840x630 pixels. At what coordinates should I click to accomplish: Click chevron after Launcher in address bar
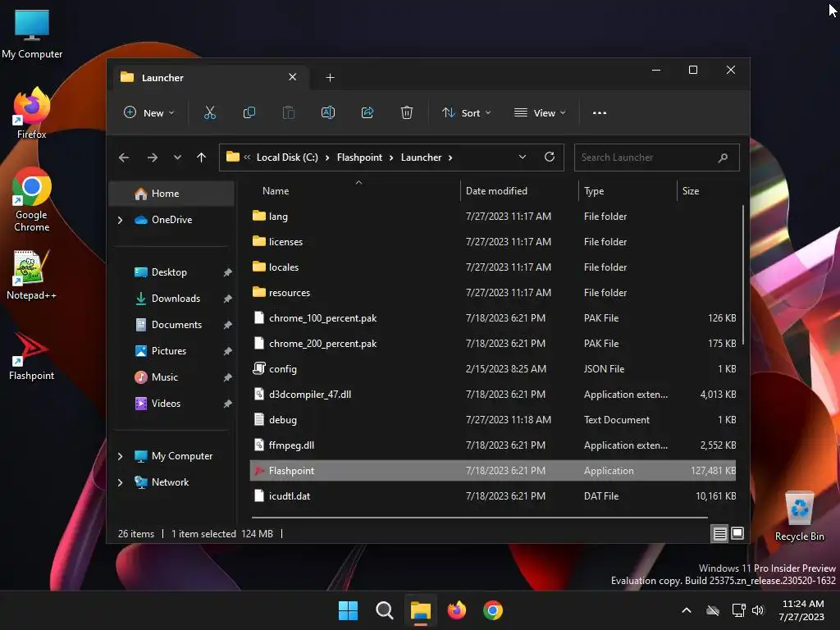tap(450, 157)
